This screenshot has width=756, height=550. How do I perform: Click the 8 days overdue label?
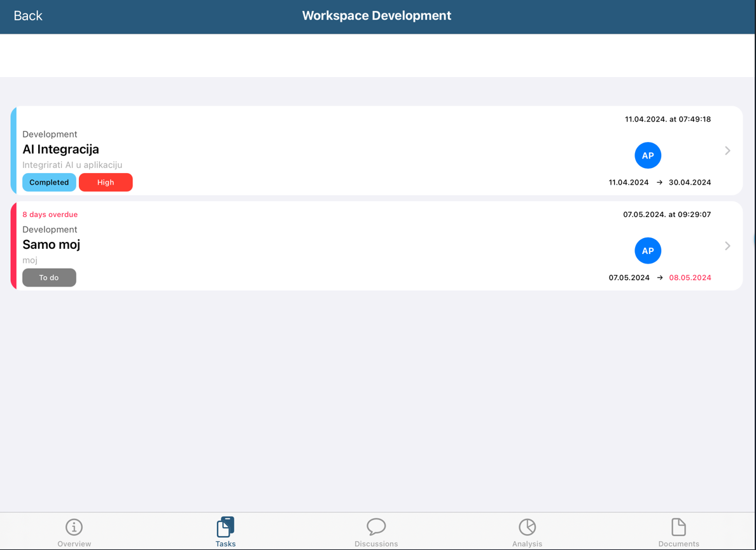pyautogui.click(x=50, y=215)
